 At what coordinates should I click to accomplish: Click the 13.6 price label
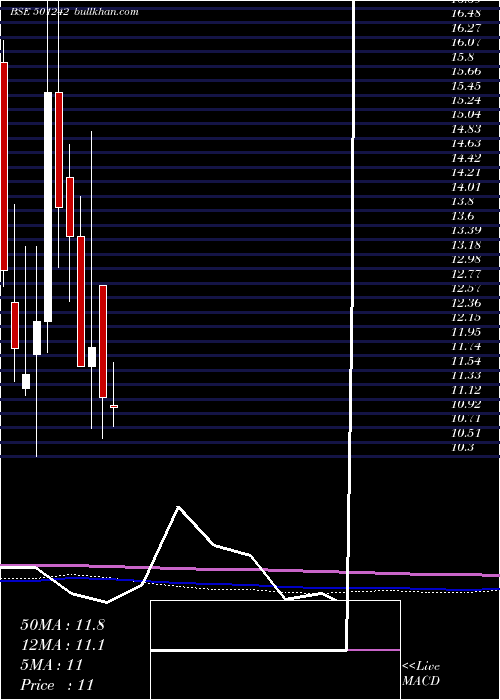pyautogui.click(x=462, y=216)
